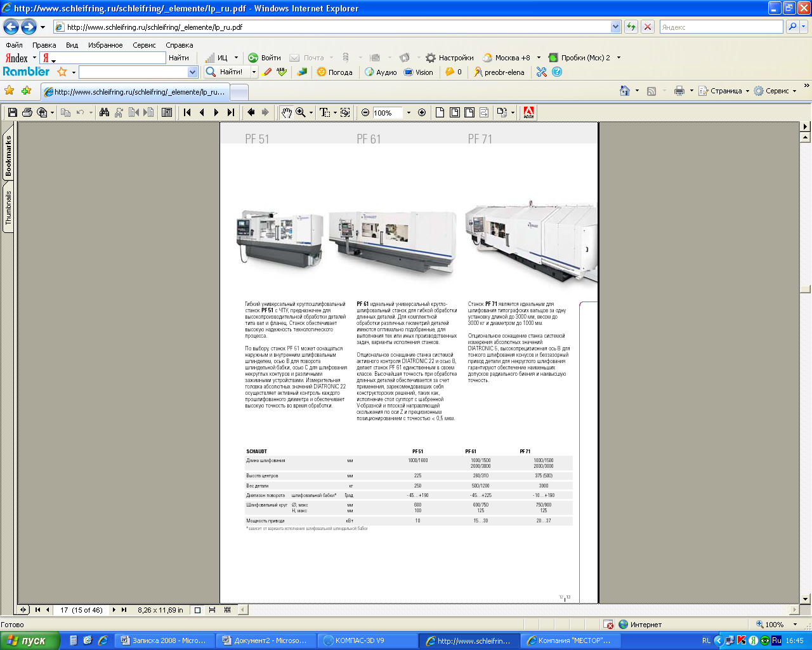This screenshot has height=650, width=812.
Task: Click the Аудио button on Rambler toolbar
Action: [381, 72]
